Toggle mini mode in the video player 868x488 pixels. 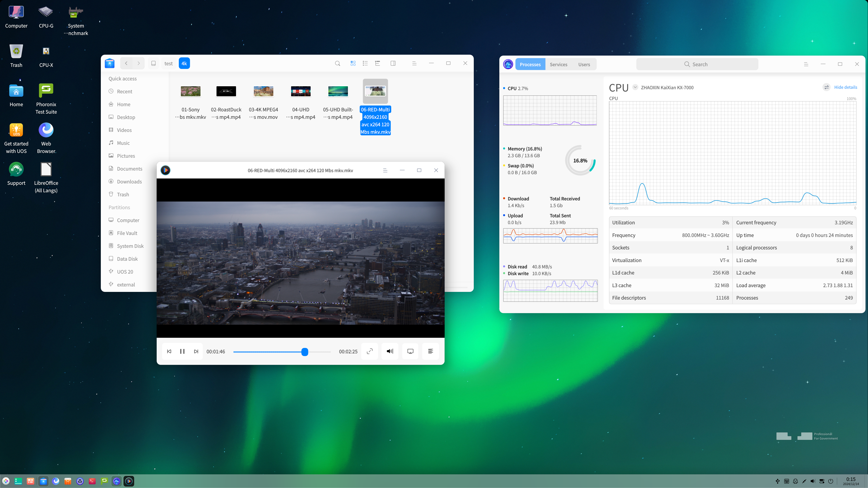(x=410, y=351)
